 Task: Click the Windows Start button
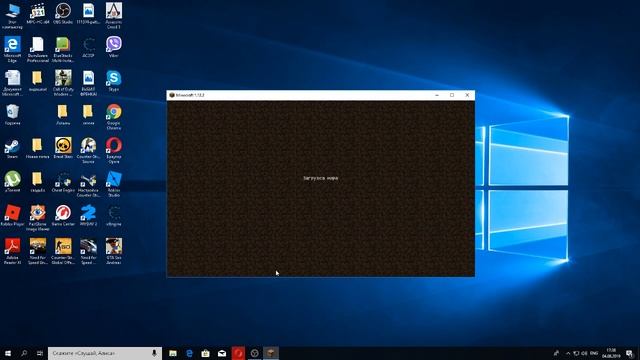point(8,353)
